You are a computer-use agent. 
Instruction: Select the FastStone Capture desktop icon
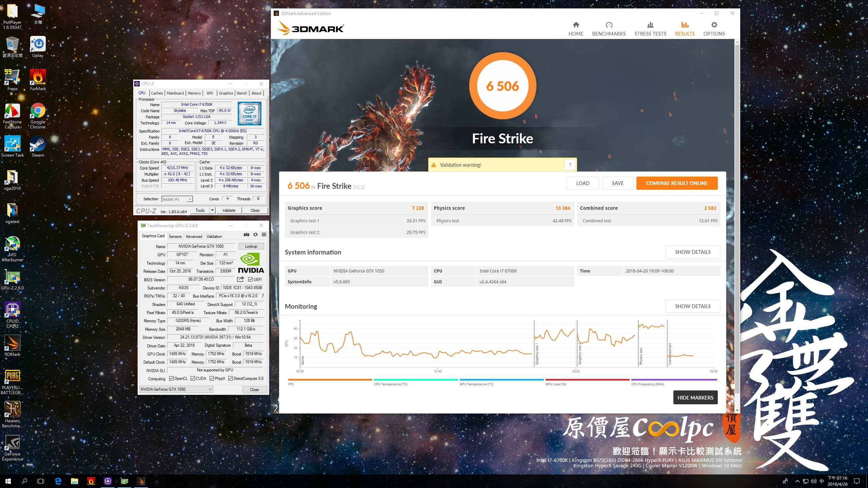[13, 116]
